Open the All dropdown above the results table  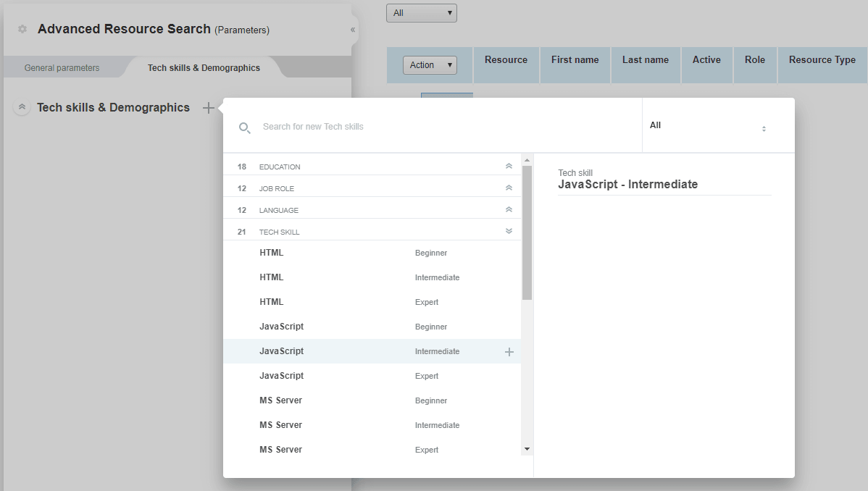point(421,13)
